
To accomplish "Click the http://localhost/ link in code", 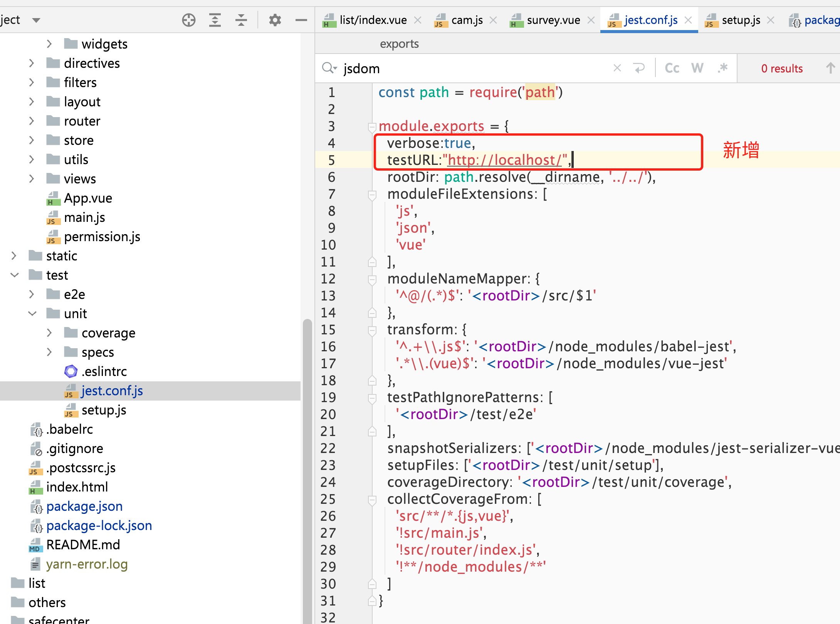I will (505, 160).
